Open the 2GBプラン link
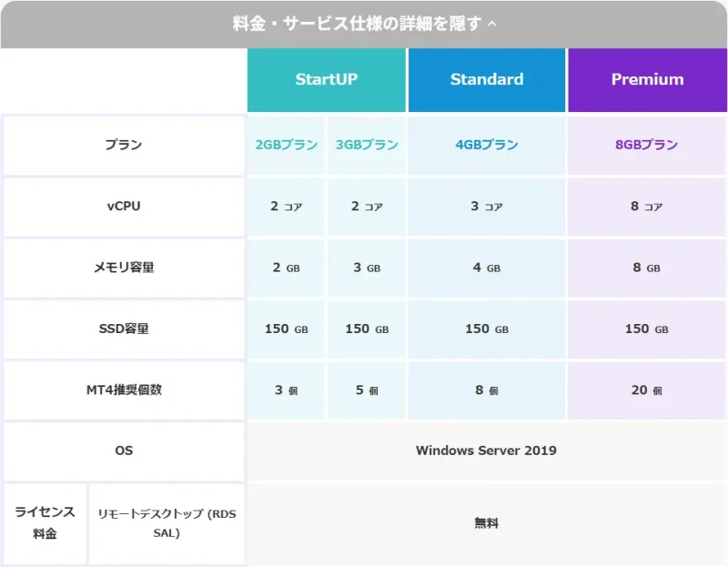This screenshot has width=728, height=567. click(285, 146)
